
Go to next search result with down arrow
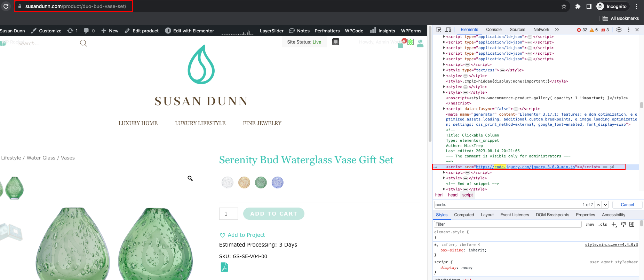coord(605,205)
